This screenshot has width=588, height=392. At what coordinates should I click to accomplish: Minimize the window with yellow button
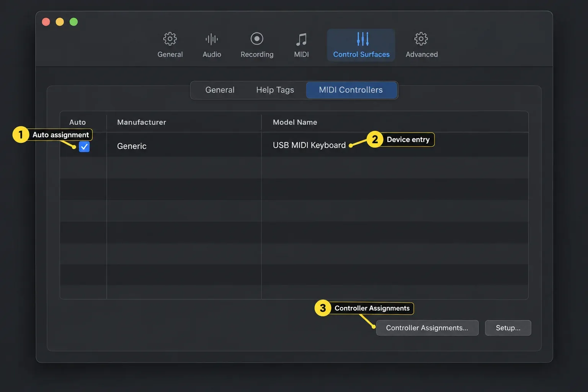(60, 22)
